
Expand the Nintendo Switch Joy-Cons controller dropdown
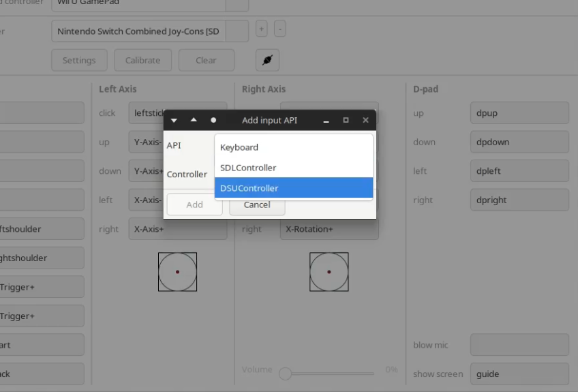237,31
